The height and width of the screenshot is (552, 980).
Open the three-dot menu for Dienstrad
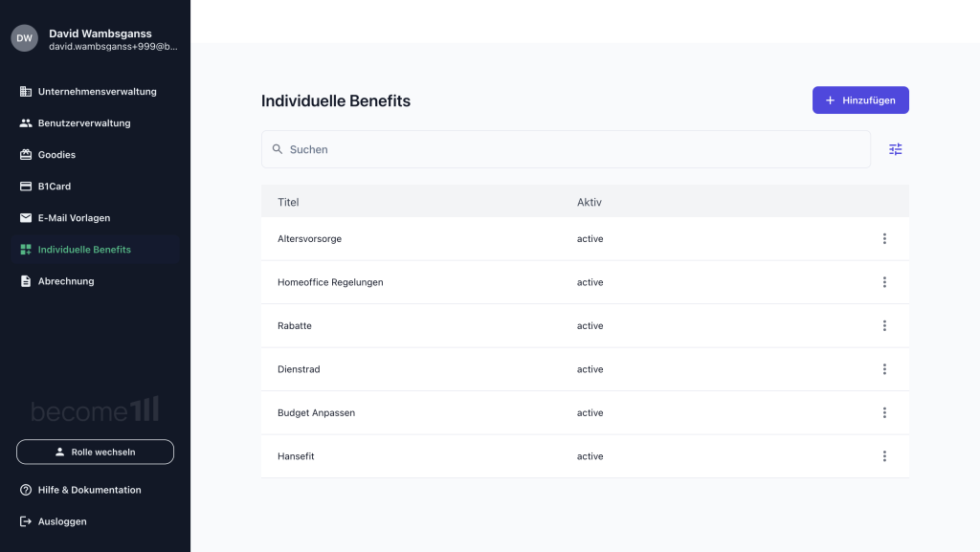coord(884,369)
